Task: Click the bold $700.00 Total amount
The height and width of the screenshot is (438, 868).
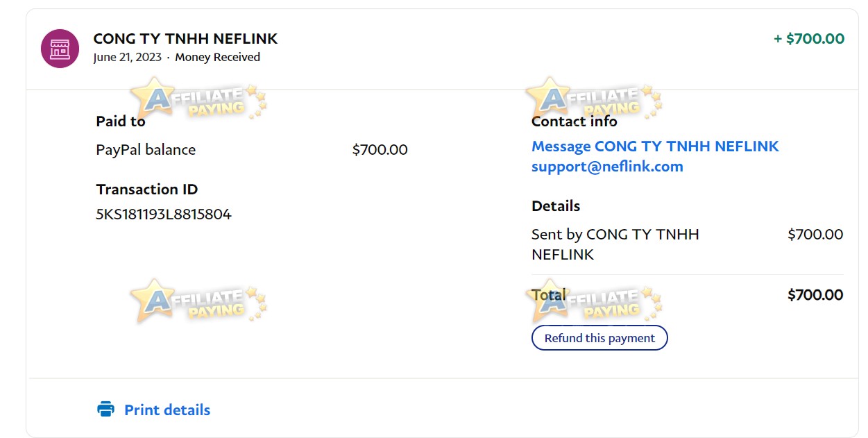Action: pyautogui.click(x=815, y=295)
